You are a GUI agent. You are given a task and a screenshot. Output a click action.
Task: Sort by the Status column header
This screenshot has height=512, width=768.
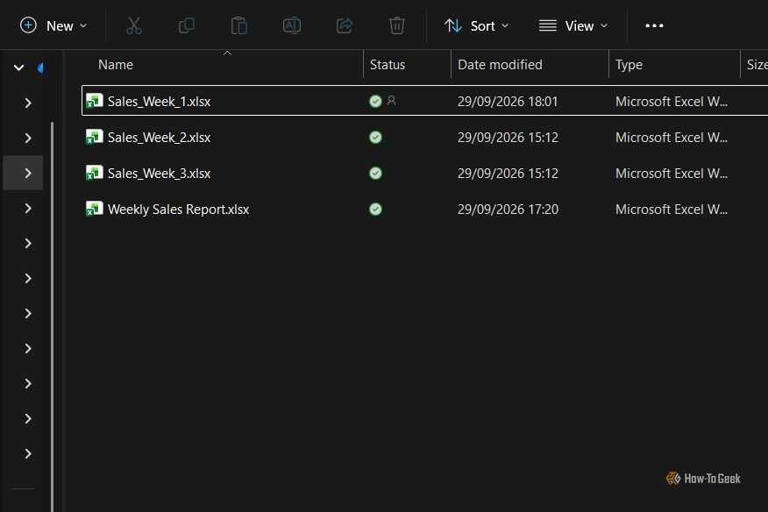(x=387, y=65)
